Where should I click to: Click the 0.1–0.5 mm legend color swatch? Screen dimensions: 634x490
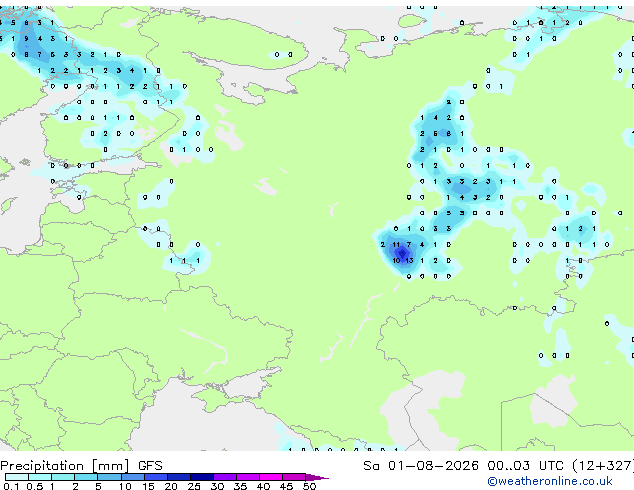click(x=17, y=477)
